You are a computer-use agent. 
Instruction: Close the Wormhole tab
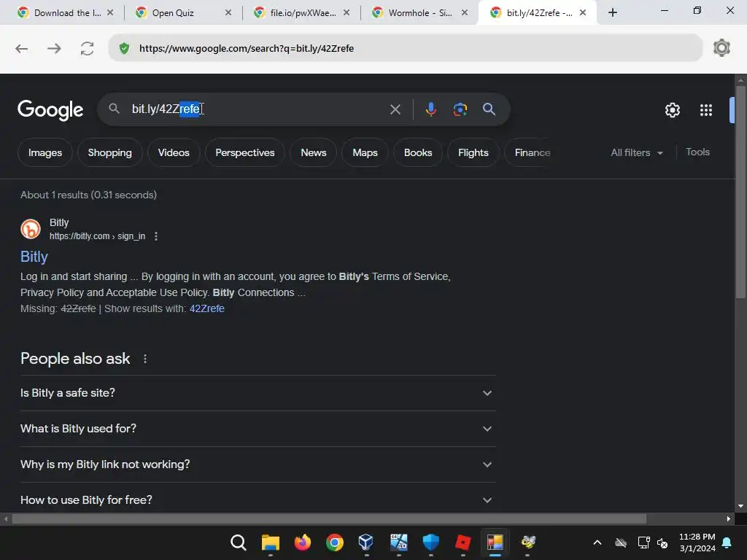coord(465,13)
